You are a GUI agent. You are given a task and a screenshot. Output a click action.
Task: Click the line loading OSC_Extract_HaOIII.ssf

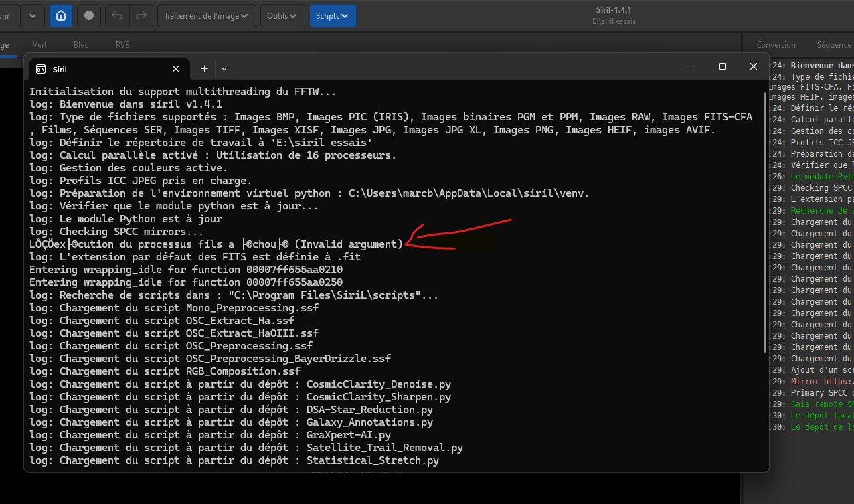[x=174, y=333]
